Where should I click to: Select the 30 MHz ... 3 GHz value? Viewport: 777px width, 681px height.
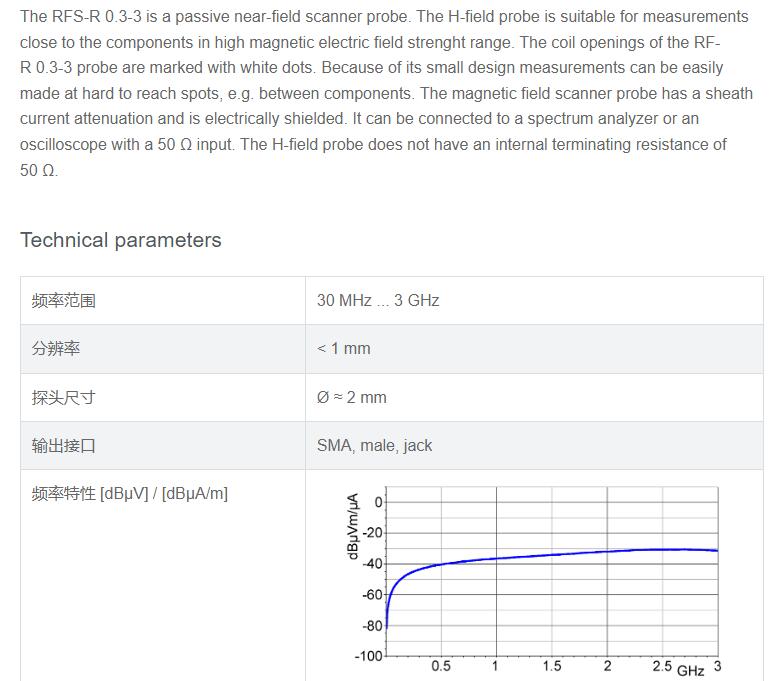coord(378,300)
